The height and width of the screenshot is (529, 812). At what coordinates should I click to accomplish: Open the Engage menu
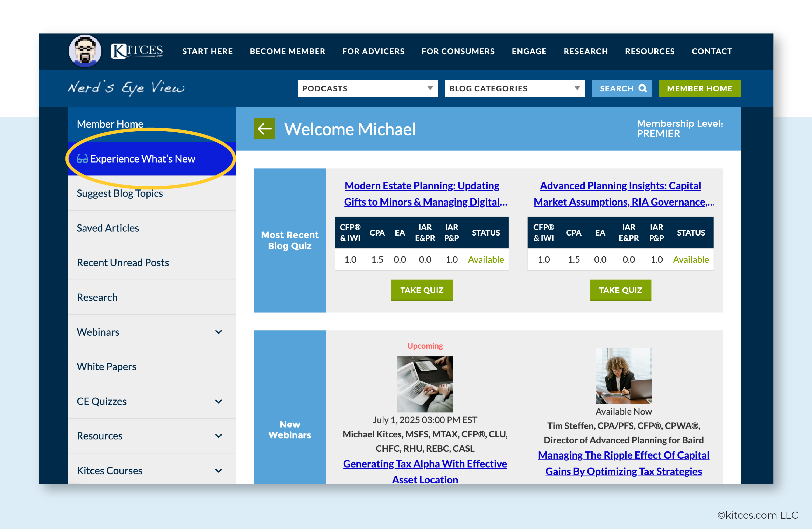[529, 51]
